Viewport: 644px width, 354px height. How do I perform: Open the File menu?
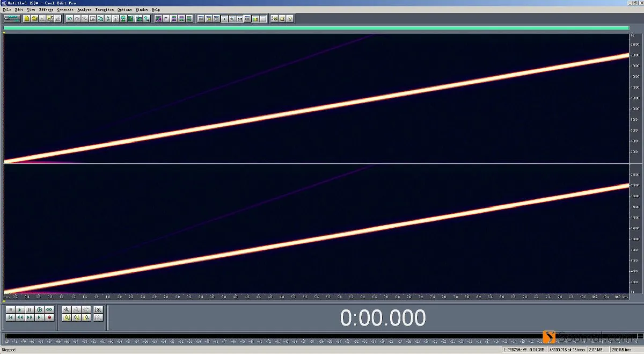(6, 10)
